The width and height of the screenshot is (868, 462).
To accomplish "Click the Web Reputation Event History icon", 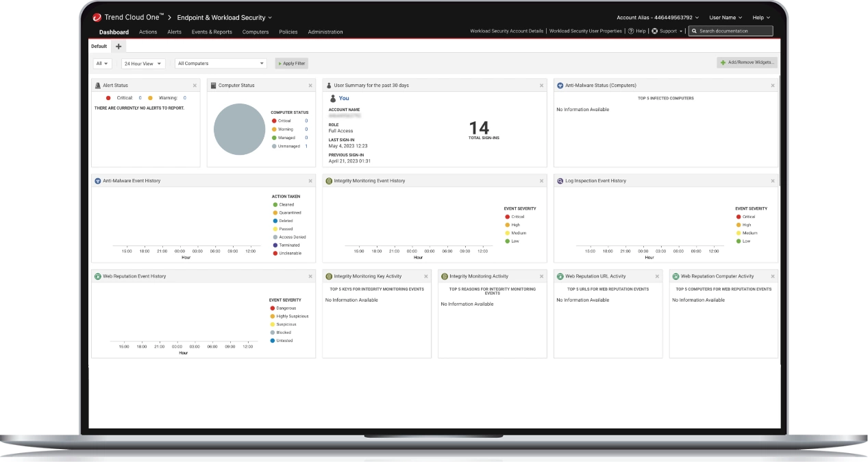I will [98, 276].
